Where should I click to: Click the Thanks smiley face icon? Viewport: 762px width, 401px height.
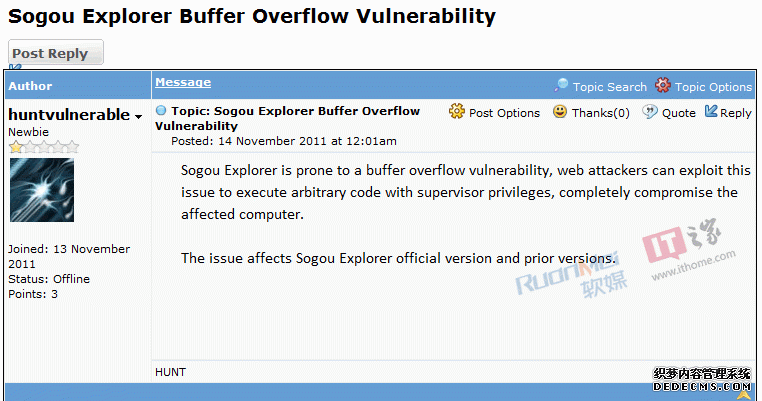tap(560, 112)
